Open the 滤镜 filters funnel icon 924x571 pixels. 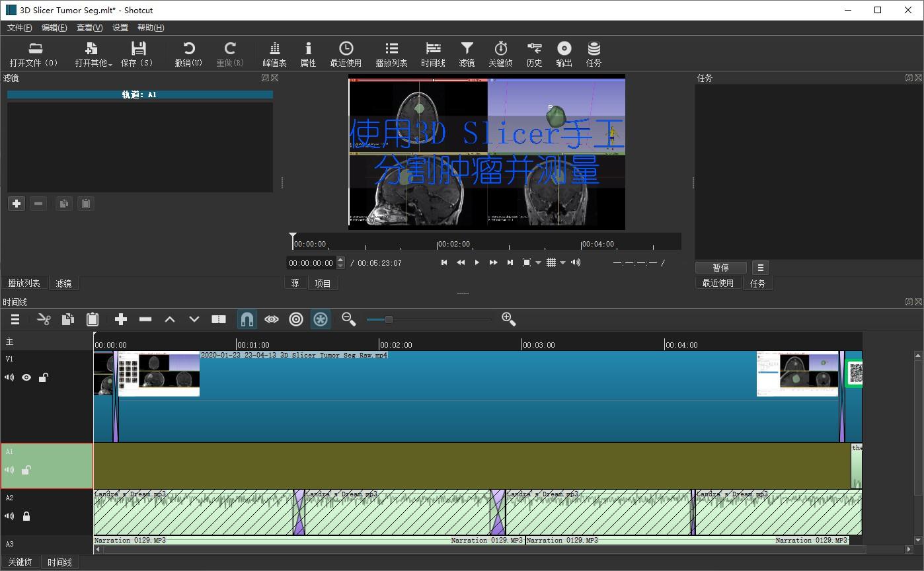467,54
